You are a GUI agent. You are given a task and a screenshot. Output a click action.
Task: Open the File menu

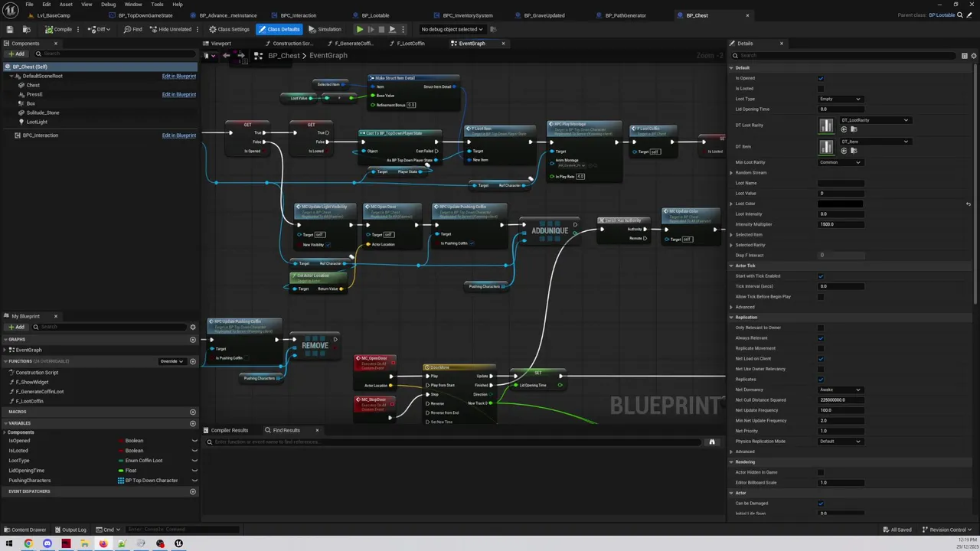point(29,4)
